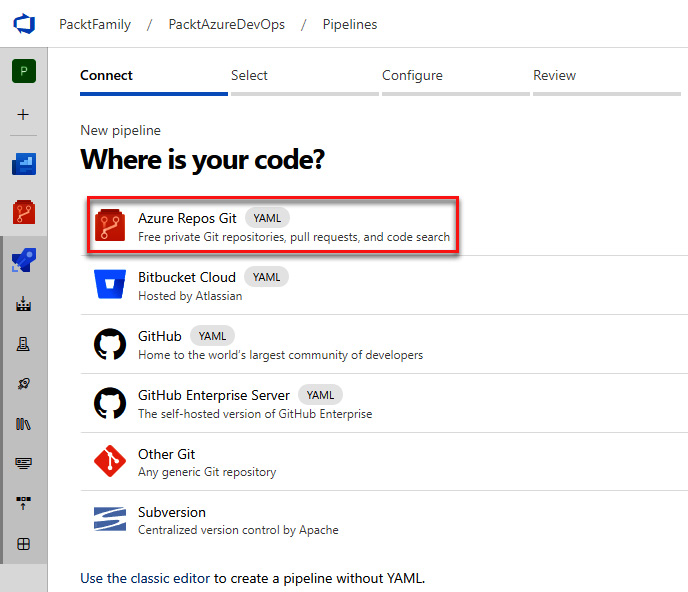Go to the Configure step tab
The width and height of the screenshot is (688, 592).
point(455,80)
